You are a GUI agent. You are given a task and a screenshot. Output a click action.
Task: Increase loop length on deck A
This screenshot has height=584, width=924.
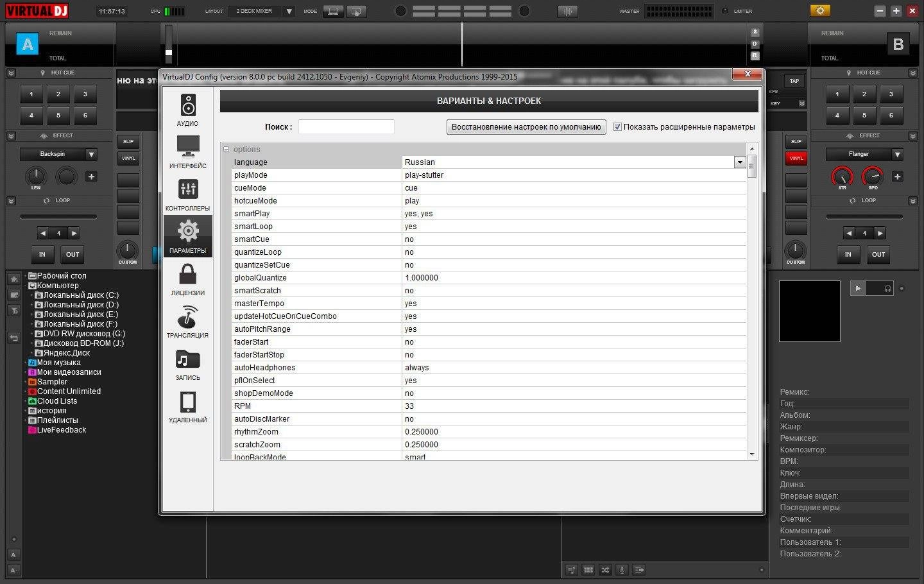point(74,234)
